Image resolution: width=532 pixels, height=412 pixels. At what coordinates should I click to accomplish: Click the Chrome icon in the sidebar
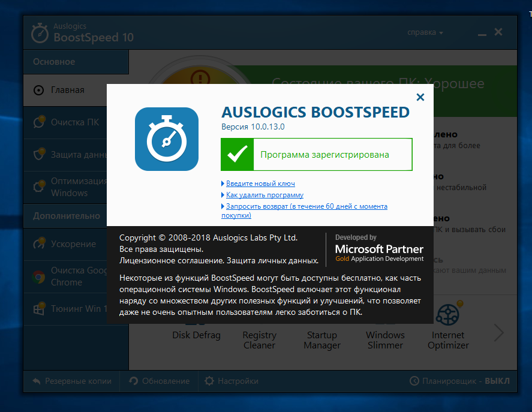coord(38,277)
